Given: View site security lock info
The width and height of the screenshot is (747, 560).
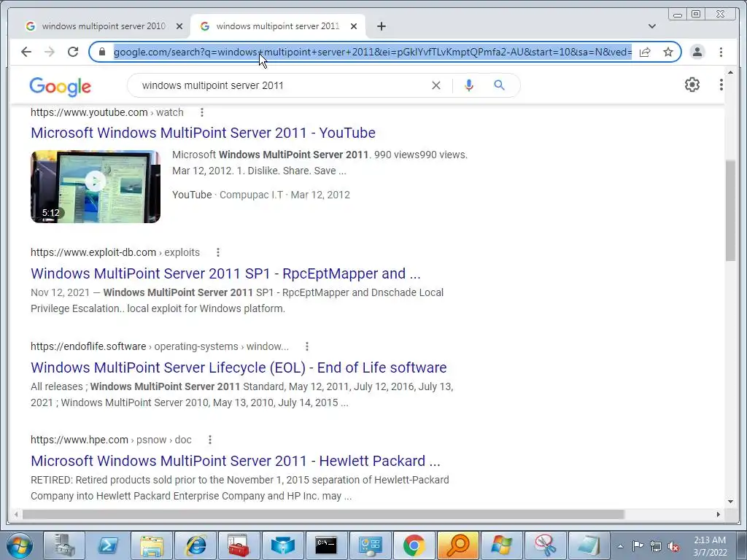Looking at the screenshot, I should (x=101, y=52).
